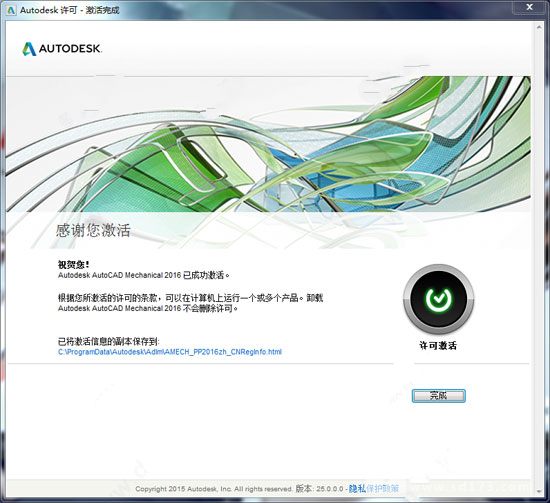Click the Copyright 2015 Autodesk footer text

214,489
